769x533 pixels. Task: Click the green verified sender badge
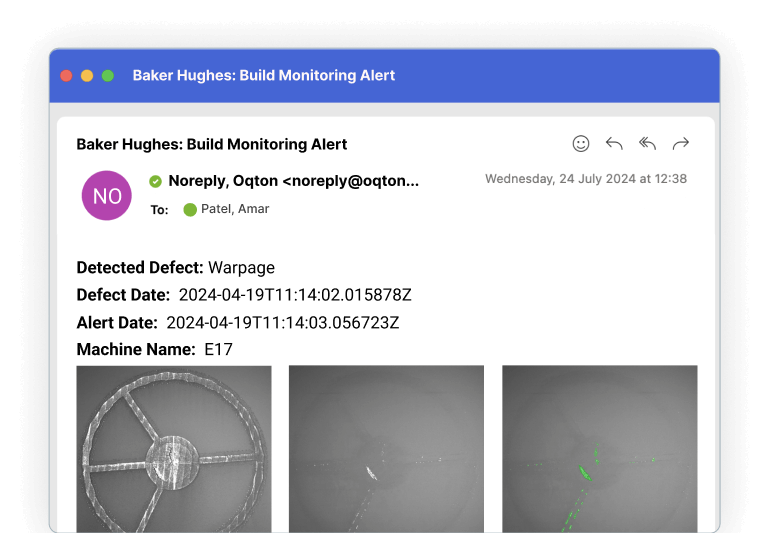pyautogui.click(x=155, y=181)
